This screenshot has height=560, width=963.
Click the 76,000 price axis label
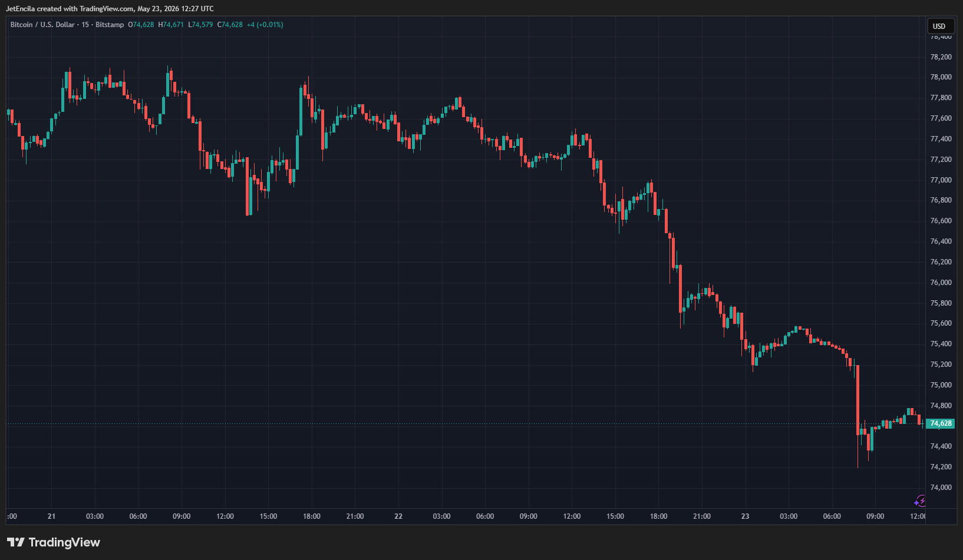click(941, 283)
